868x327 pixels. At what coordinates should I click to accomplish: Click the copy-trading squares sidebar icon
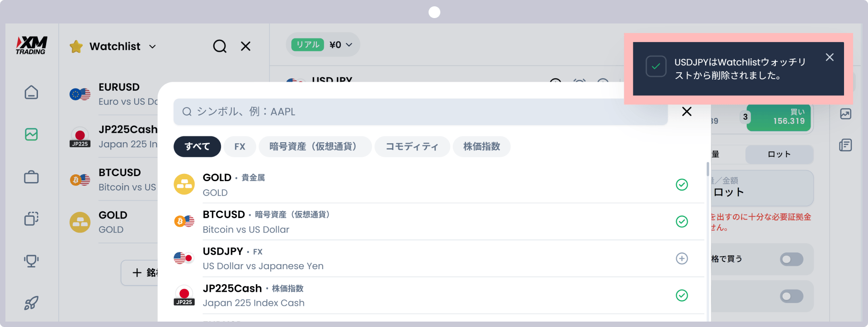31,219
